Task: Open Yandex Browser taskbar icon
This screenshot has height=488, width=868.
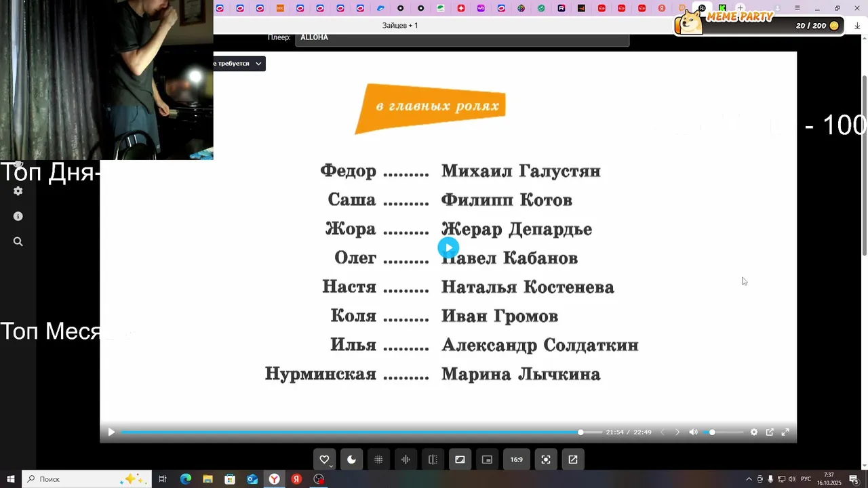Action: tap(274, 479)
